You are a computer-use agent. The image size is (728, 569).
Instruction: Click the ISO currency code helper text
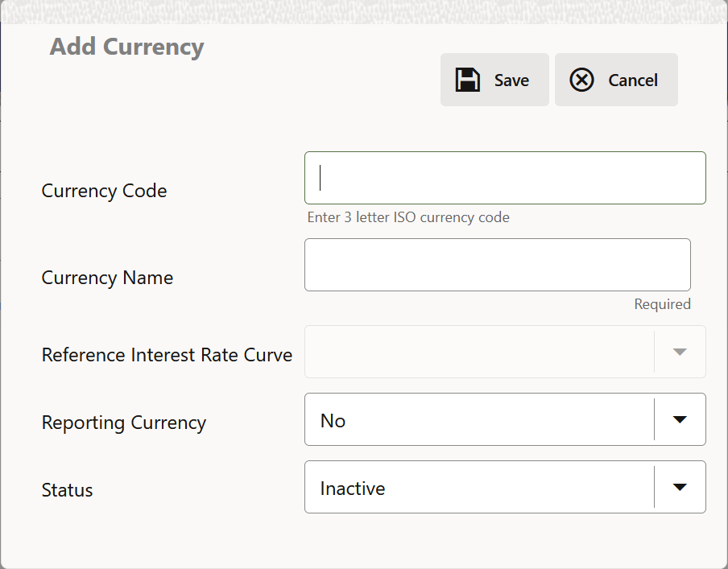pyautogui.click(x=408, y=217)
